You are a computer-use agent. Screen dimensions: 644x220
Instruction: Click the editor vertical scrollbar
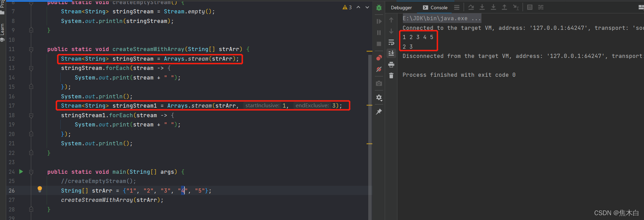[x=370, y=137]
